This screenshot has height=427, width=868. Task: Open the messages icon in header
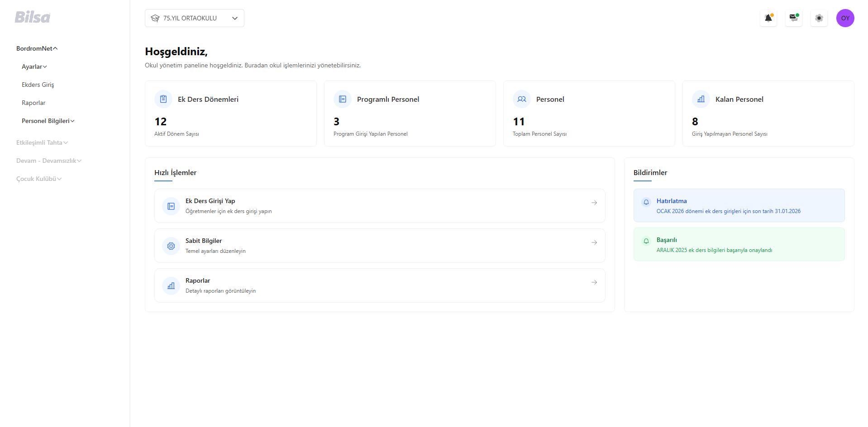(x=793, y=18)
